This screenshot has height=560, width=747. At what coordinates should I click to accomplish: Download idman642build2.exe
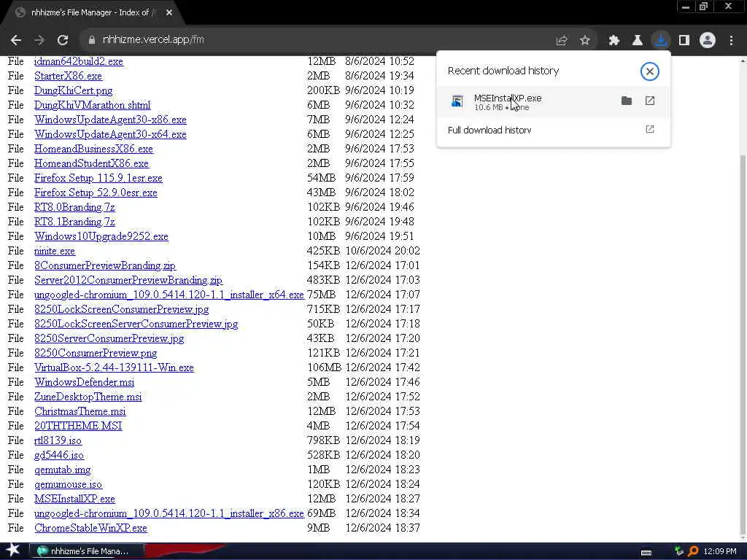point(79,61)
